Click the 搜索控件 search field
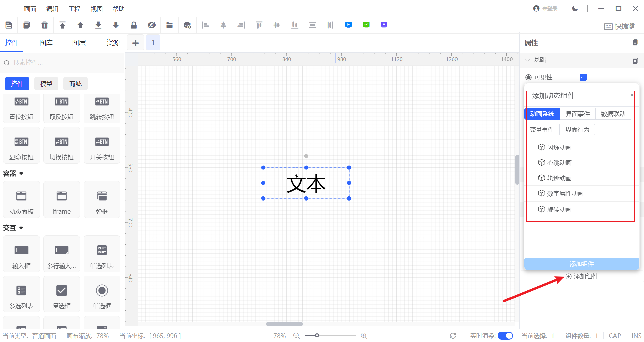Viewport: 644px width, 342px height. coord(64,63)
